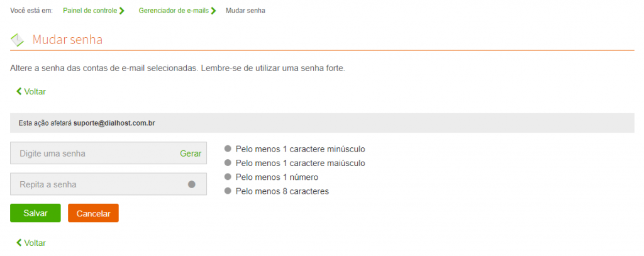The image size is (644, 256).
Task: Click the 8 caracteres requirement dot
Action: [228, 191]
